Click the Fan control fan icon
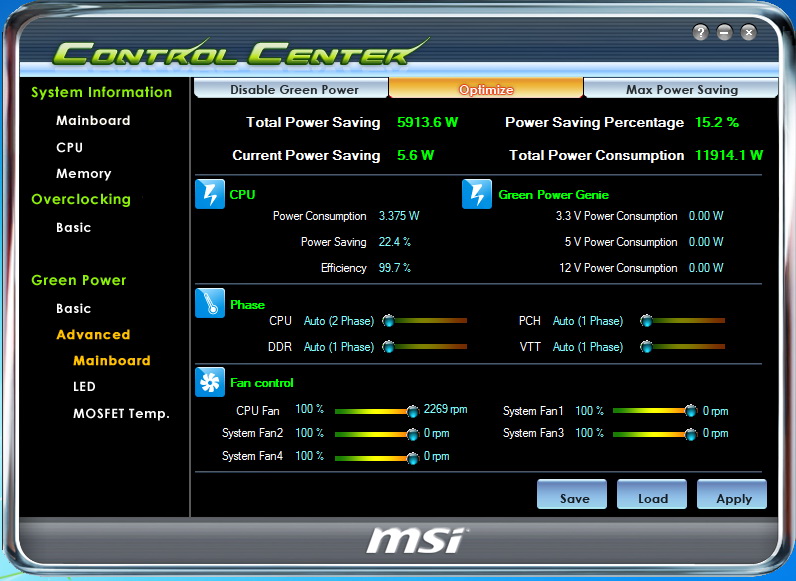Viewport: 796px width, 581px height. click(x=210, y=383)
